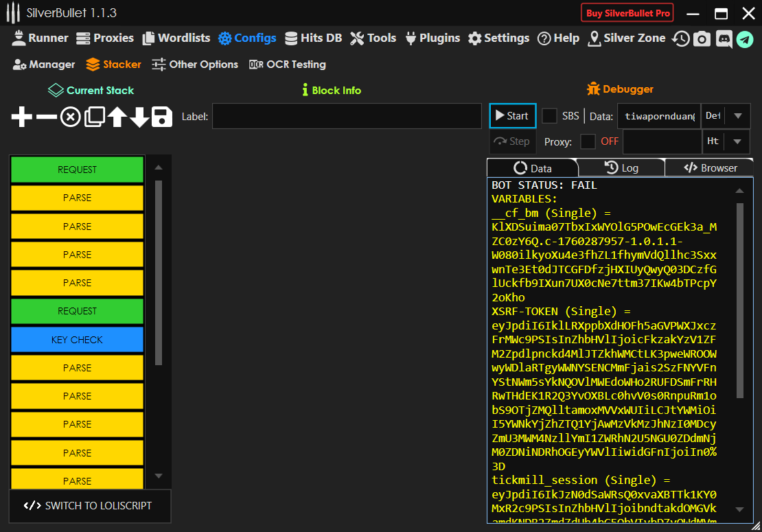Viewport: 762px width, 532px height.
Task: Add a new block with plus icon
Action: click(x=22, y=117)
